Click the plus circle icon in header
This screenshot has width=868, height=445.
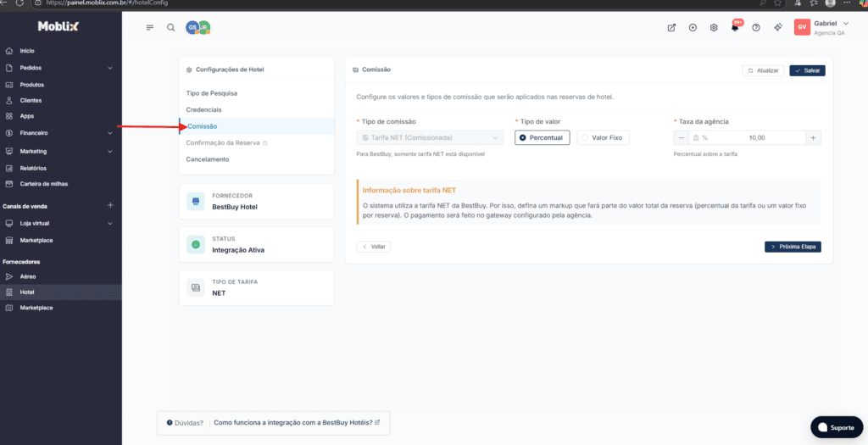click(693, 28)
